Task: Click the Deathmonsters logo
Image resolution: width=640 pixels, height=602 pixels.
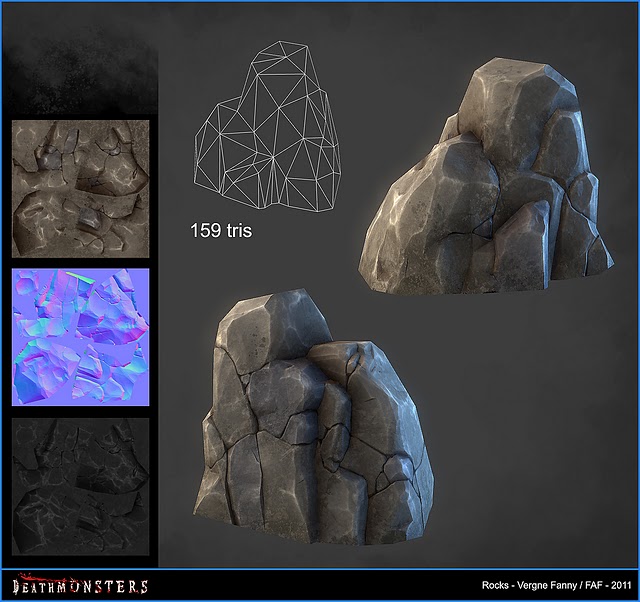Action: click(x=80, y=586)
